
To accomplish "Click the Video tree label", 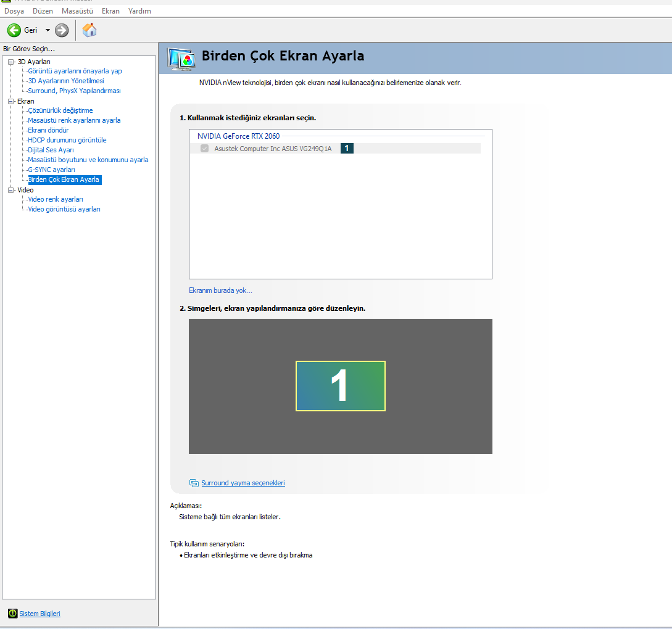I will [x=25, y=190].
